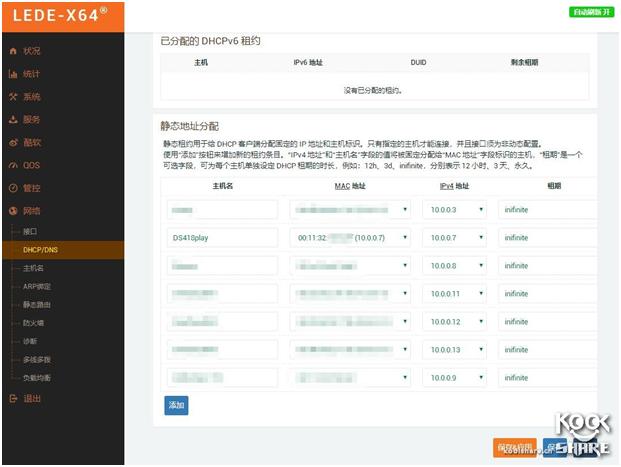Open the IPv4 dropdown showing 10.0.0.11
This screenshot has width=621, height=467.
click(x=454, y=294)
